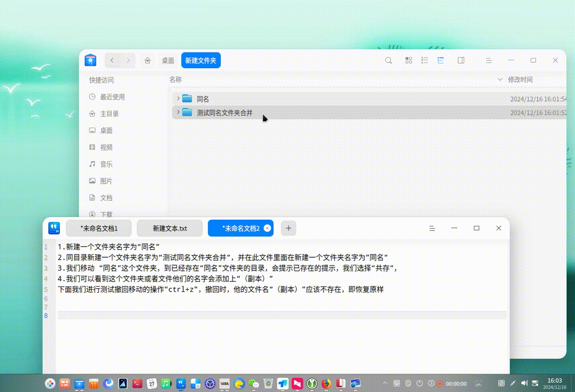Open the music player in the dock
This screenshot has height=392, width=575.
coord(166,384)
